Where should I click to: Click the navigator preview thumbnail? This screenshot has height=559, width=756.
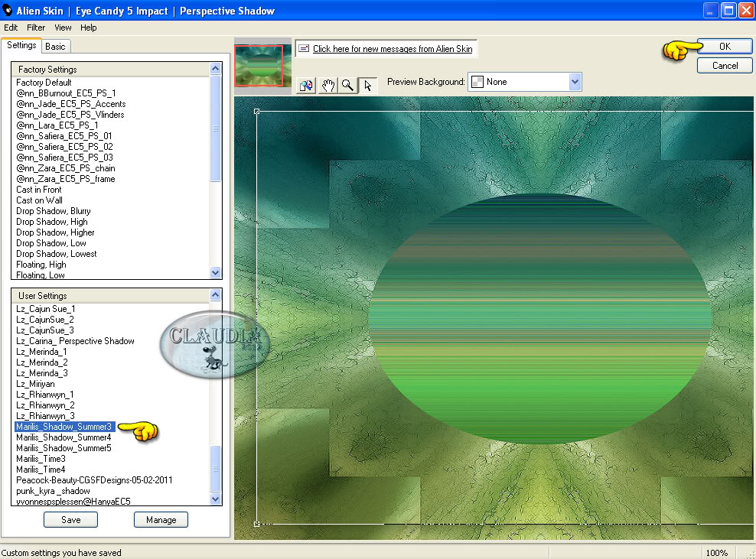coord(262,65)
